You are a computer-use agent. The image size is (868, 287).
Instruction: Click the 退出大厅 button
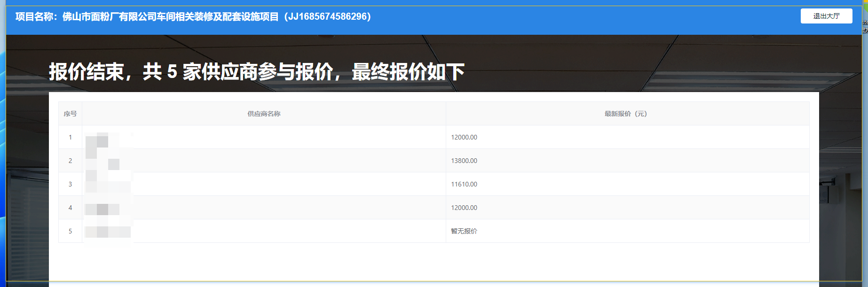(x=826, y=16)
